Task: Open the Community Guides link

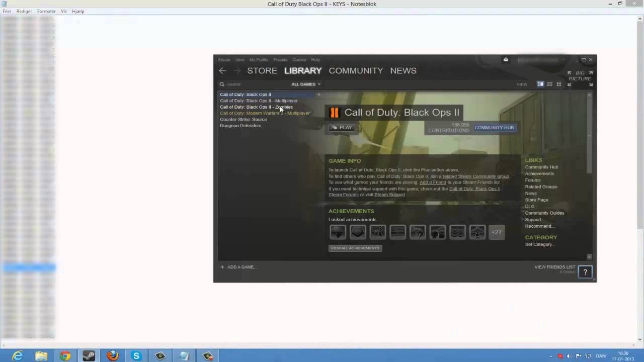Action: point(545,213)
